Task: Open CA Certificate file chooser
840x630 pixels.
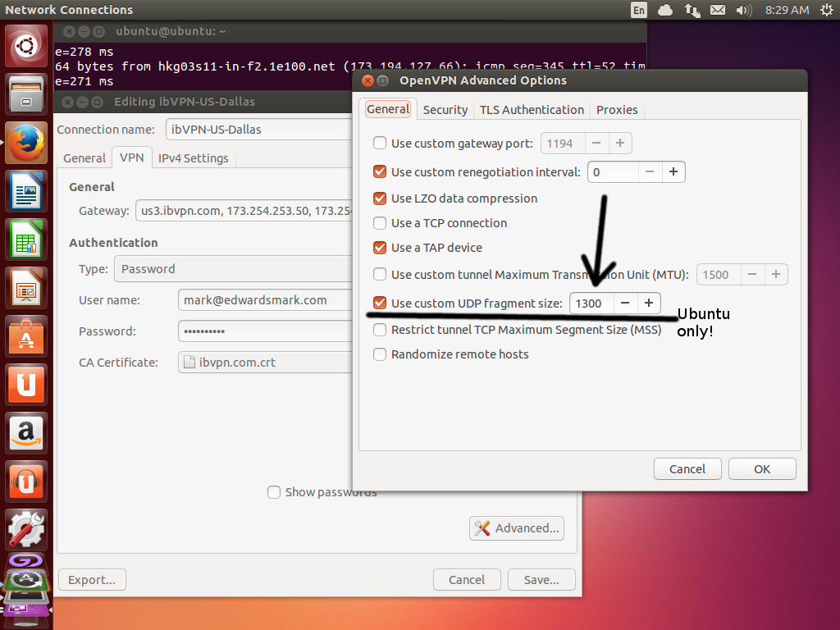Action: pos(266,362)
